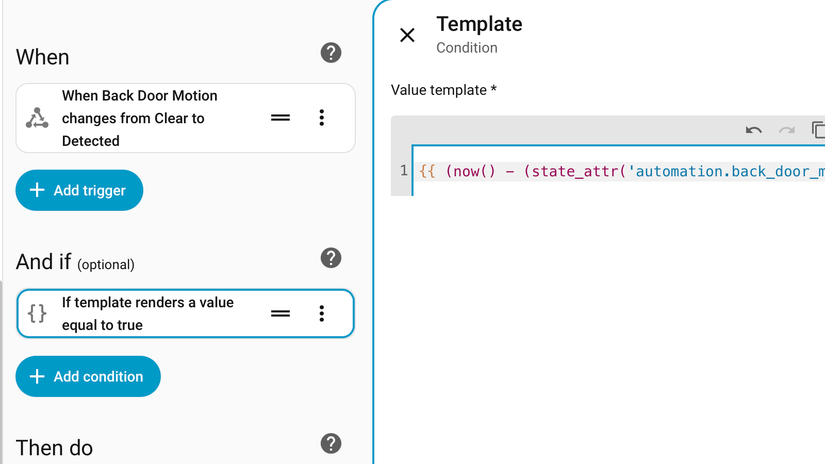
Task: Click the state trigger icon for Back Door Motion
Action: coord(37,118)
